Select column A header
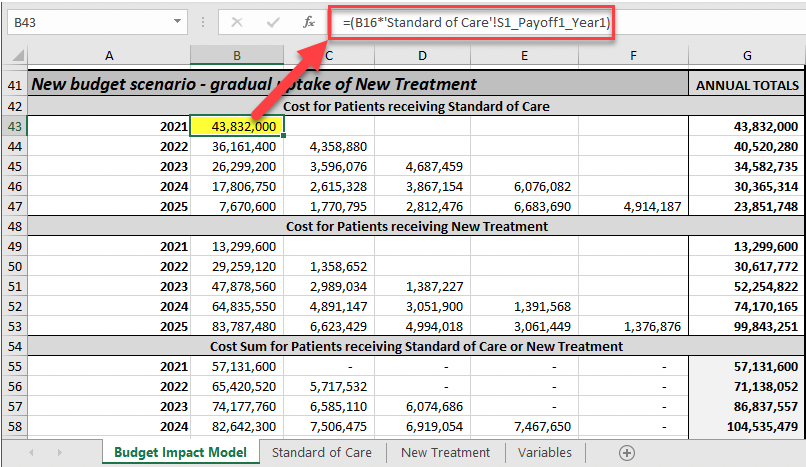 click(x=109, y=55)
